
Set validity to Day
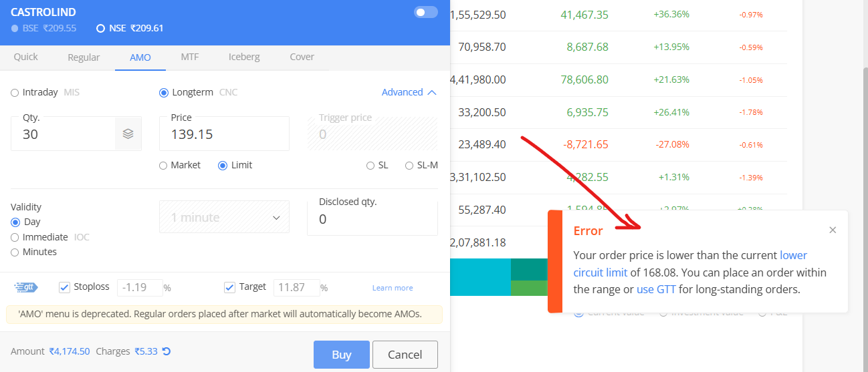click(x=25, y=222)
